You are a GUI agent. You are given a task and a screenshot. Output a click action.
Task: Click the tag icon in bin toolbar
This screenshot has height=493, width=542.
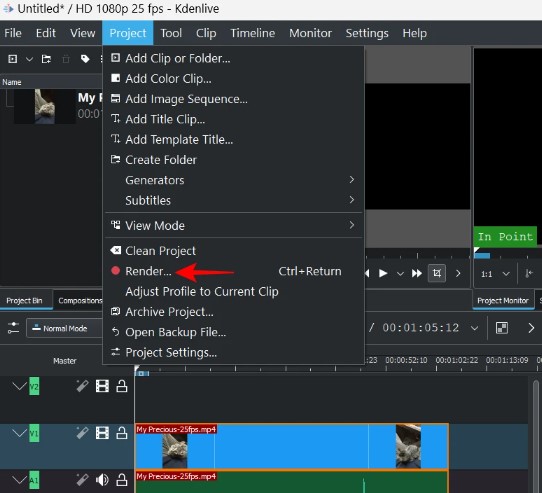tap(85, 59)
